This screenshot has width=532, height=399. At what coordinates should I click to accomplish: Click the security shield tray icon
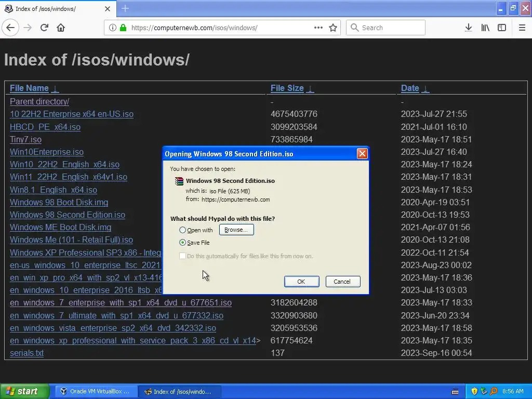pos(474,391)
